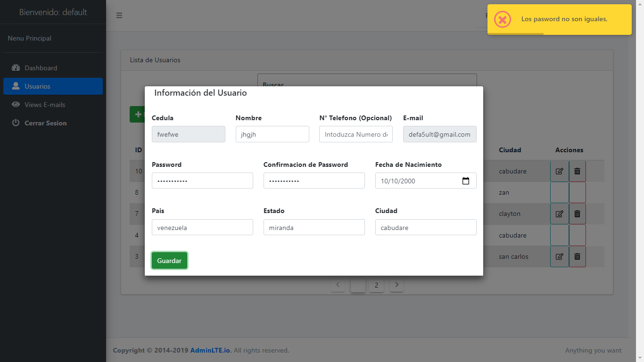Click the Acciones column header
Viewport: 644px width, 362px height.
pyautogui.click(x=569, y=150)
